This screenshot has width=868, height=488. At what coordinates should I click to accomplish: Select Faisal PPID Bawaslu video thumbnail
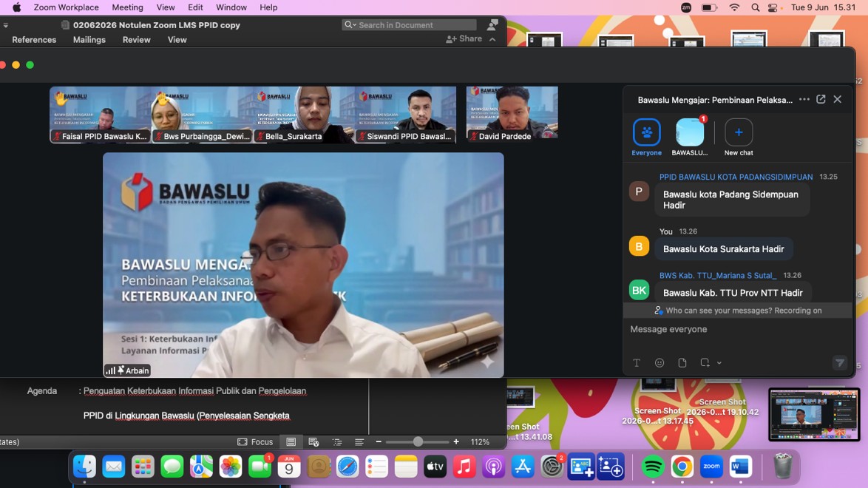101,115
